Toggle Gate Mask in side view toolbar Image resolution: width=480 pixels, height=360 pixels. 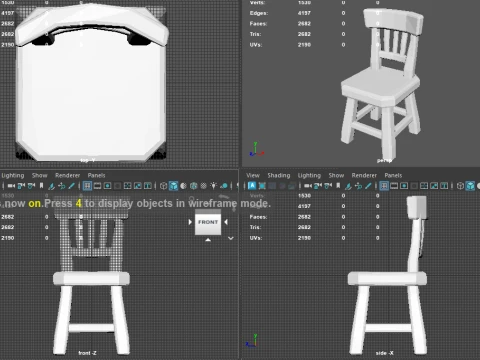(414, 186)
